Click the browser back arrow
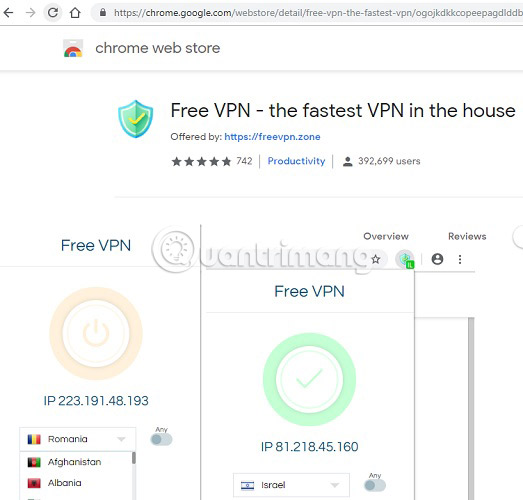Screen dimensions: 523x500 [9, 13]
